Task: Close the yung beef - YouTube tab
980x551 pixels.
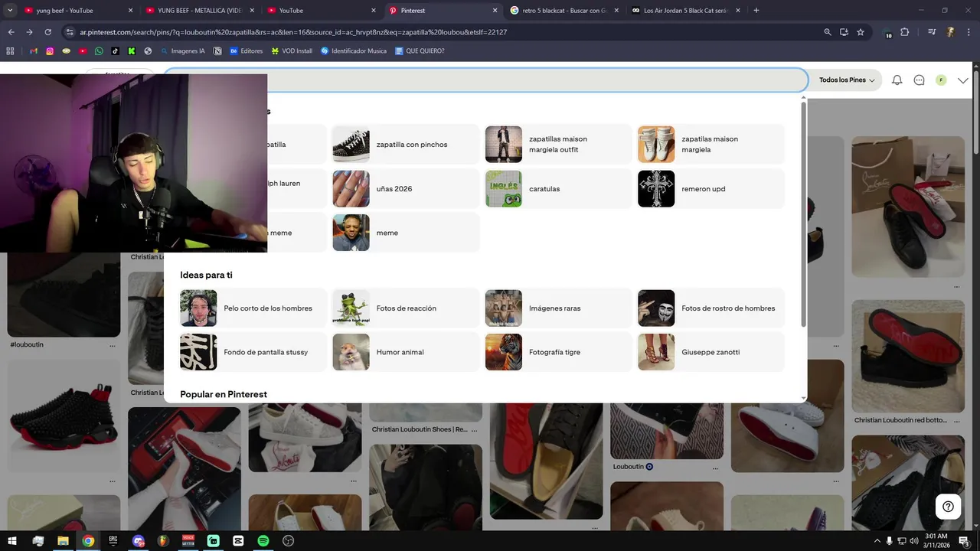Action: tap(130, 11)
